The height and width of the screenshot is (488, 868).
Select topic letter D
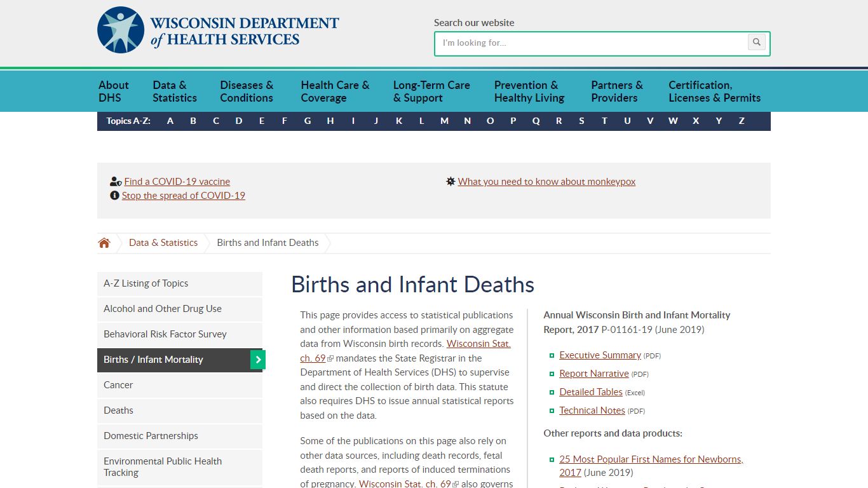[x=239, y=121]
